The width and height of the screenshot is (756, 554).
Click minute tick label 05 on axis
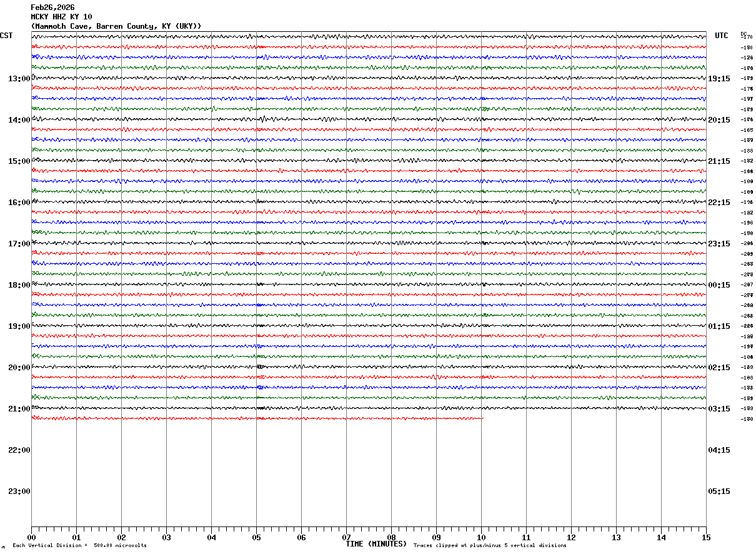tap(256, 537)
